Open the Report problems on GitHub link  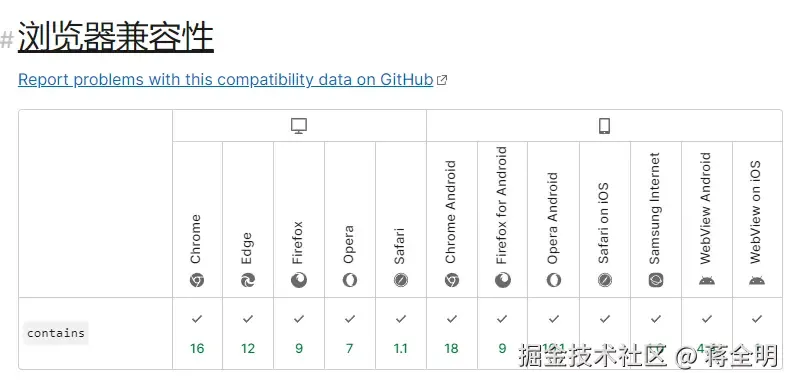click(226, 79)
